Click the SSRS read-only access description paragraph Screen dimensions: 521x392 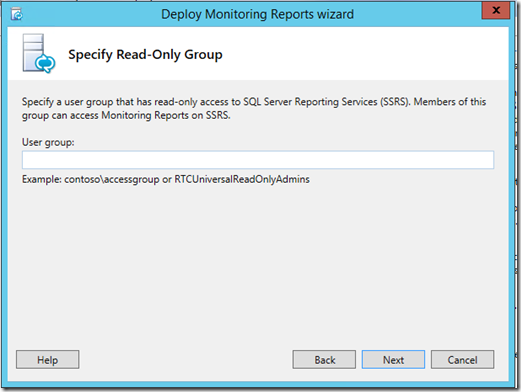254,108
